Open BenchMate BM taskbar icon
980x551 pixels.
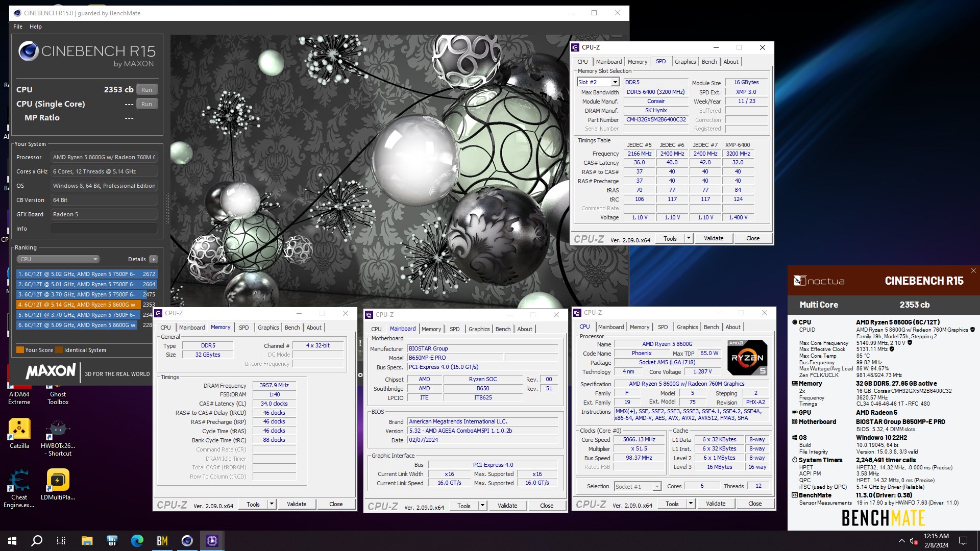click(x=162, y=540)
